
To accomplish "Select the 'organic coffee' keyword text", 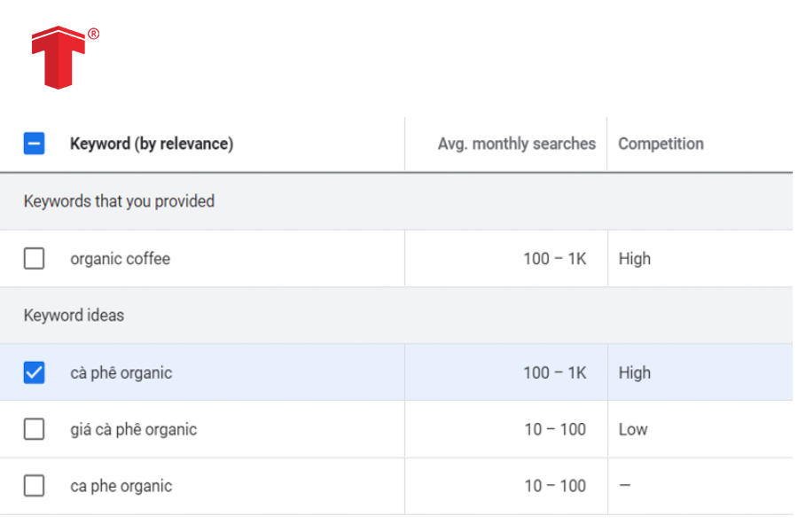I will [120, 259].
